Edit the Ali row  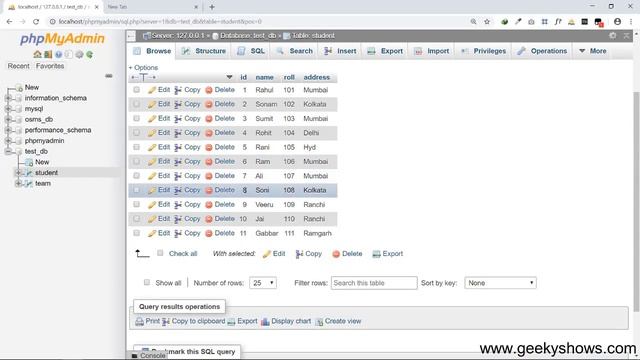(159, 176)
